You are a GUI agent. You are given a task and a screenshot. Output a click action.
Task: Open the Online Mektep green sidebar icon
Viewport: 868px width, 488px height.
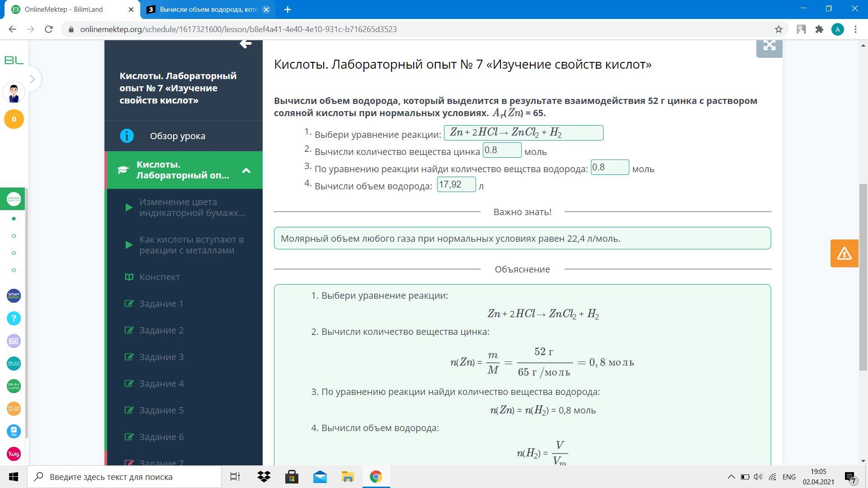tap(14, 199)
